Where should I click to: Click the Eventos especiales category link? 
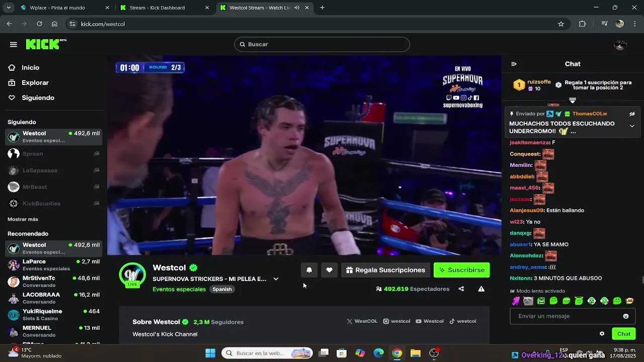(179, 289)
